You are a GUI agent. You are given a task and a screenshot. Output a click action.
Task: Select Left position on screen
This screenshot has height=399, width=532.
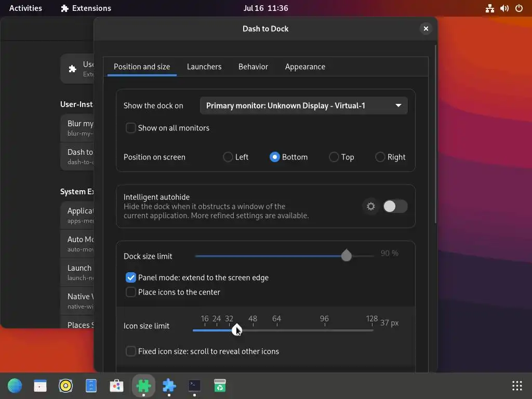pos(228,157)
